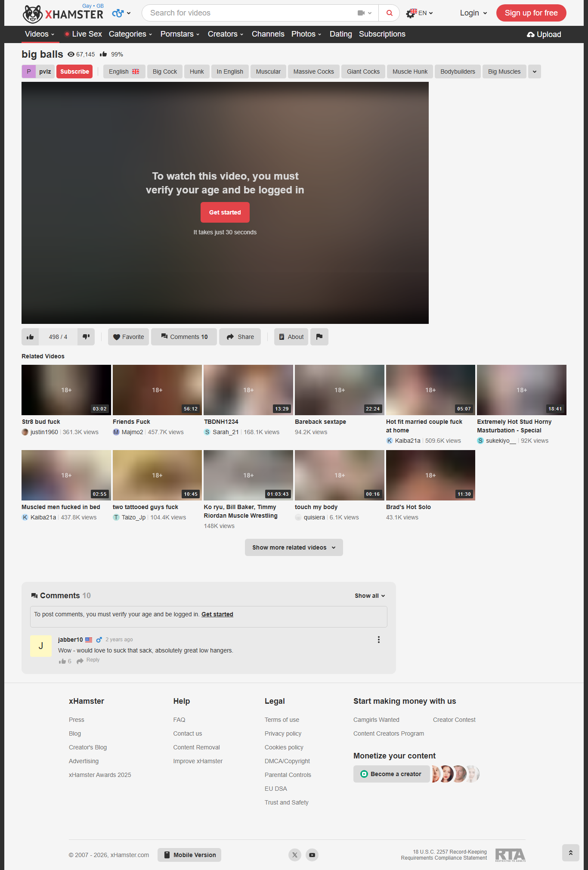Open the Creators menu

[226, 34]
